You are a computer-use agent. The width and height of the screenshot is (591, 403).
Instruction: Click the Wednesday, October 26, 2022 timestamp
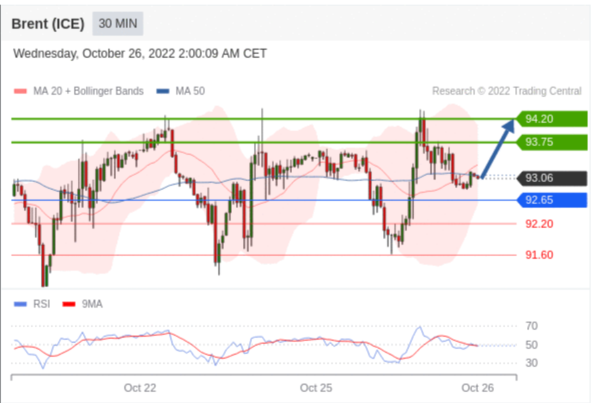(x=140, y=54)
